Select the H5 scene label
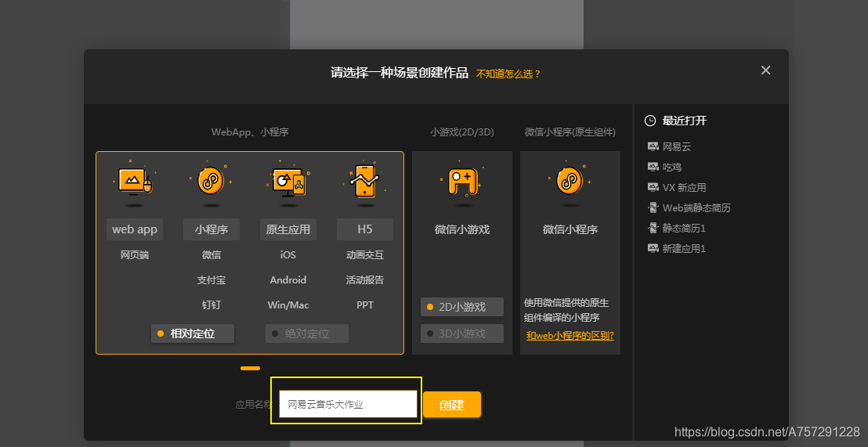868x447 pixels. point(365,229)
